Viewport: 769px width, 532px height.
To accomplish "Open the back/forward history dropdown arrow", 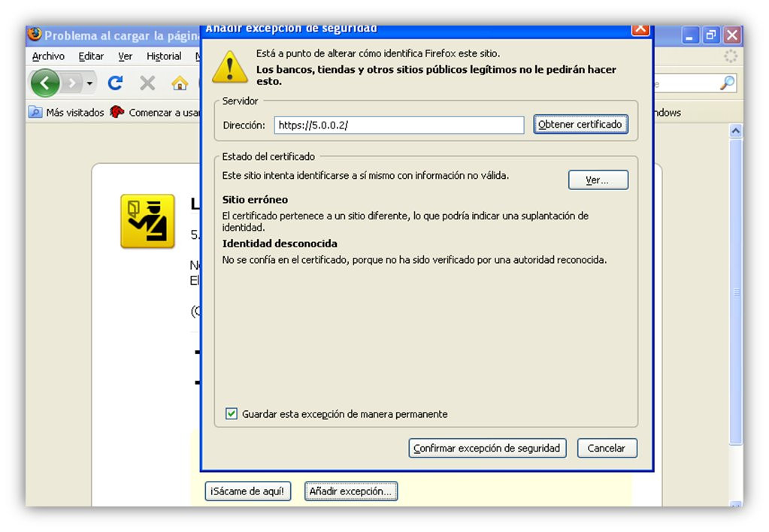I will pyautogui.click(x=89, y=83).
